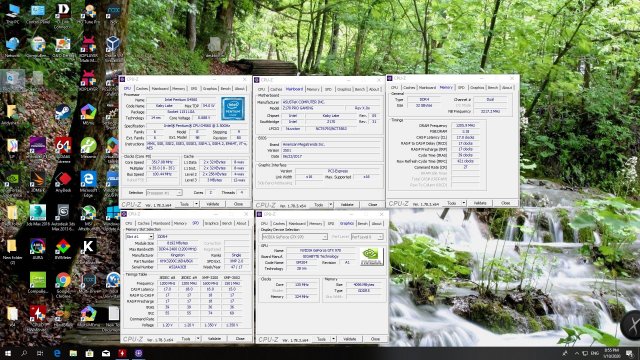Open the Tools dropdown arrow in Graphics window
Viewport: 640px width, 360px height.
click(x=333, y=339)
